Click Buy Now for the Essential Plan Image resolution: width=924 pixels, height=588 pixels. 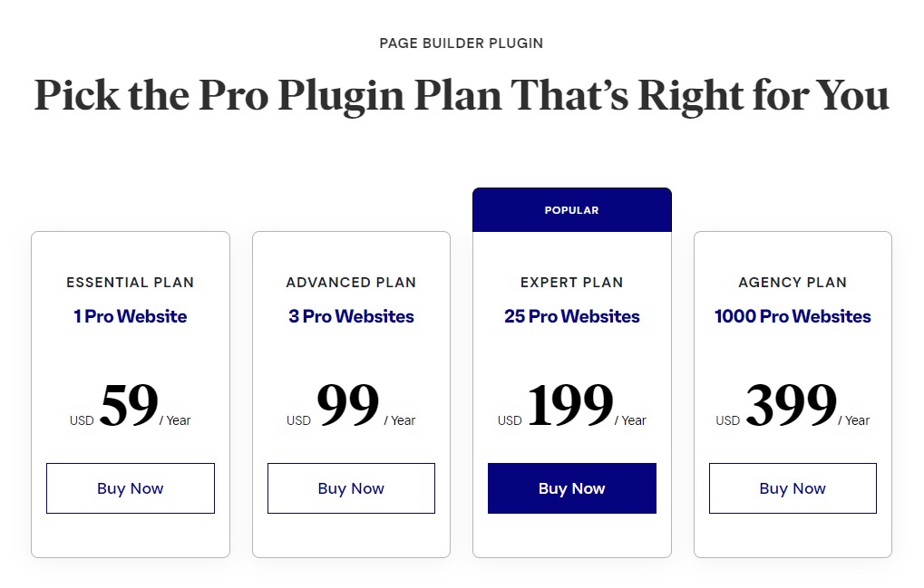click(x=131, y=488)
